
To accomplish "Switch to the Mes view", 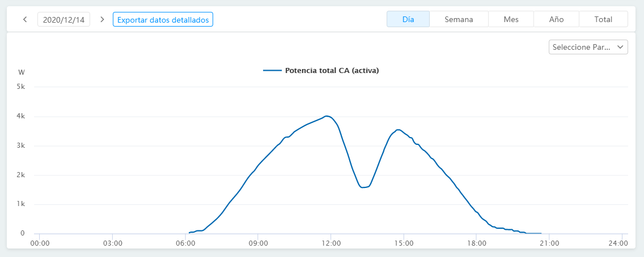I will tap(511, 19).
